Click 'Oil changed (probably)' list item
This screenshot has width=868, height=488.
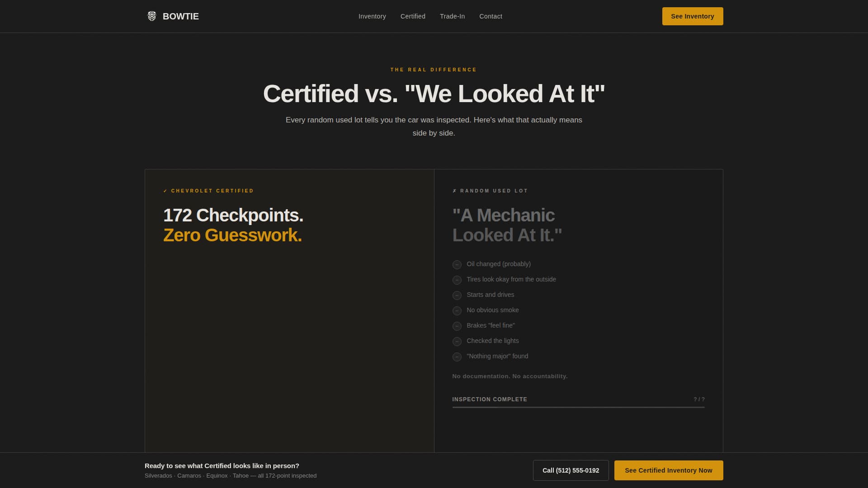point(499,264)
